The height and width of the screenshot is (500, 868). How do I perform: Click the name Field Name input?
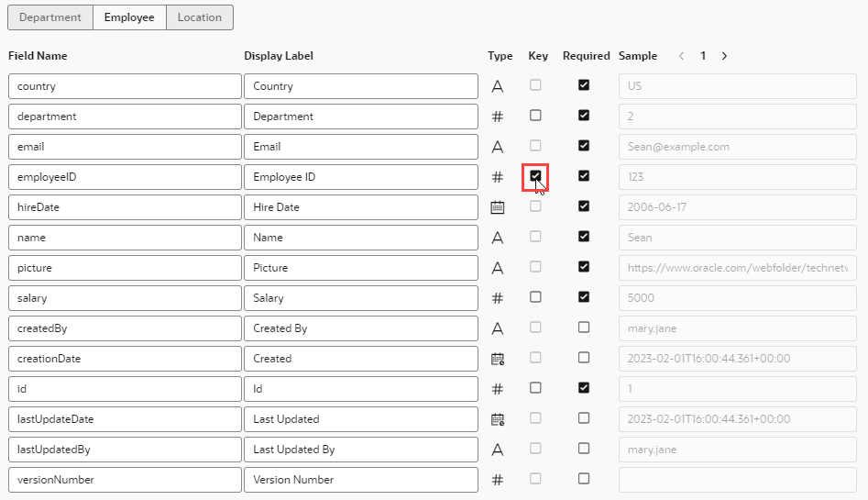coord(124,238)
